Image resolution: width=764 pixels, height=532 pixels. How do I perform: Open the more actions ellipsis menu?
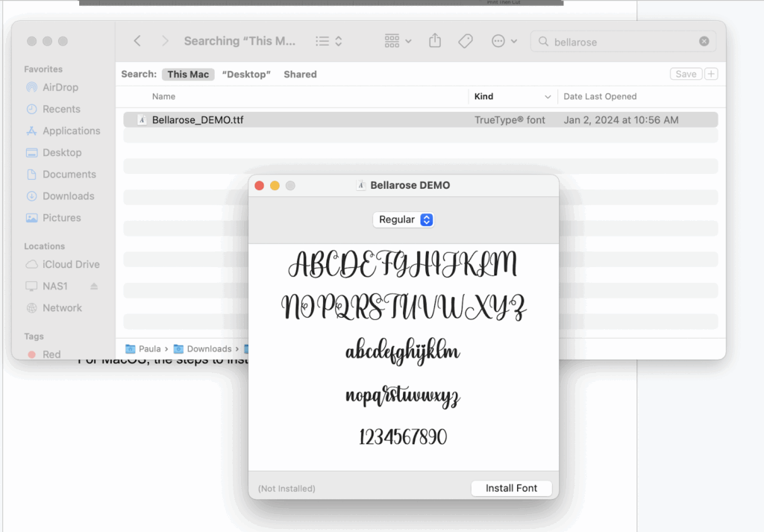(504, 42)
